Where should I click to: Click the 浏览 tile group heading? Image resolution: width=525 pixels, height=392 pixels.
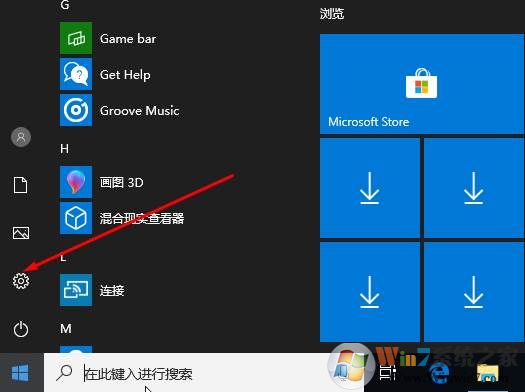332,14
